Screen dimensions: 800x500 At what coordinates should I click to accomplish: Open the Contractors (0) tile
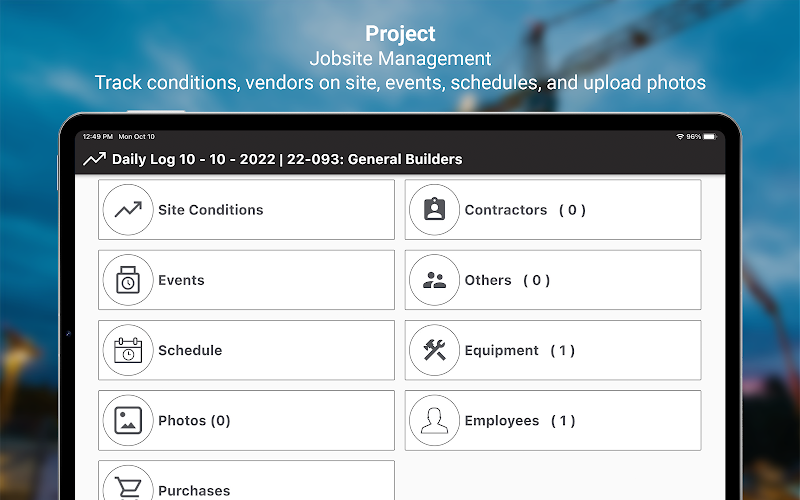[553, 210]
